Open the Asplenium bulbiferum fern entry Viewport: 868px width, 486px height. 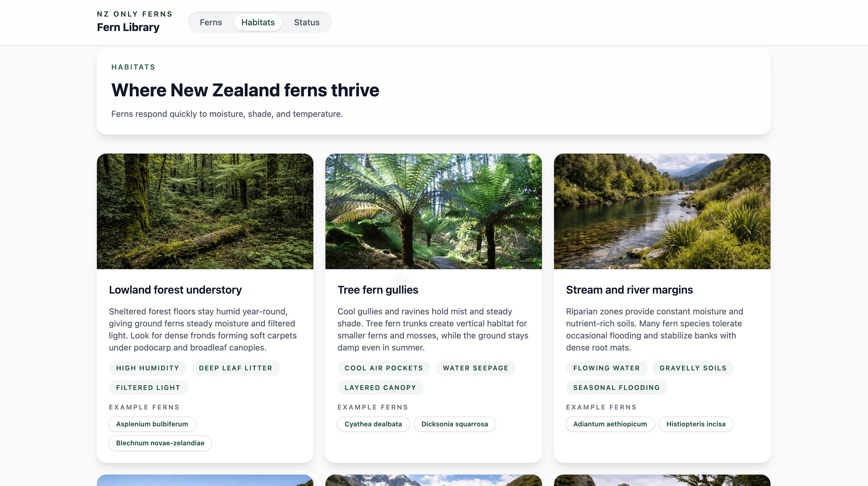coord(152,424)
